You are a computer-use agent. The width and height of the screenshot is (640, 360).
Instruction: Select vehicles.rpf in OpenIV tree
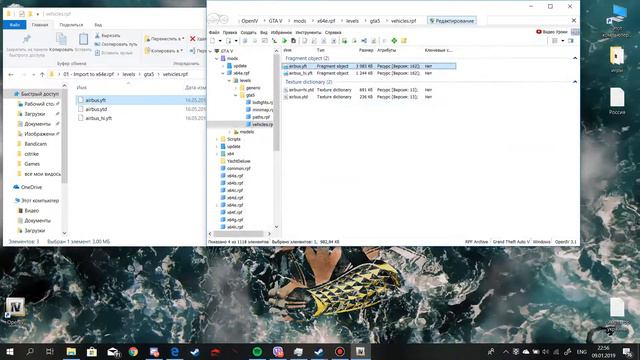(262, 124)
